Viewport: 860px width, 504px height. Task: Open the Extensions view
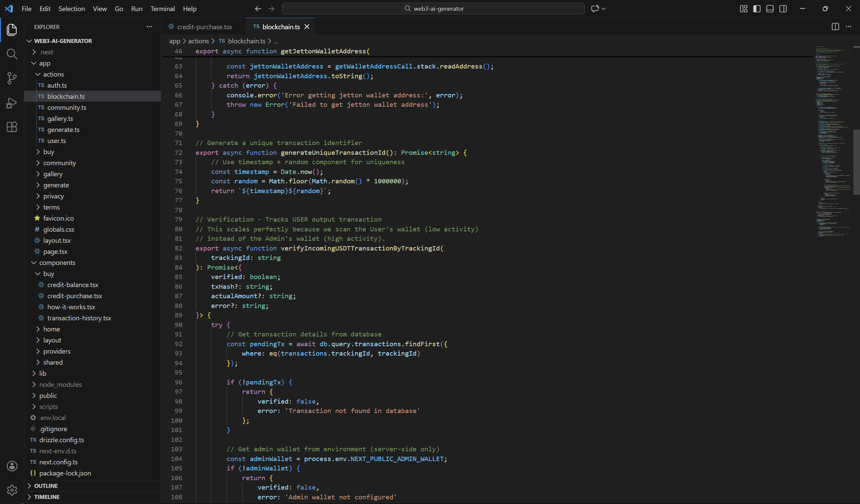tap(12, 127)
